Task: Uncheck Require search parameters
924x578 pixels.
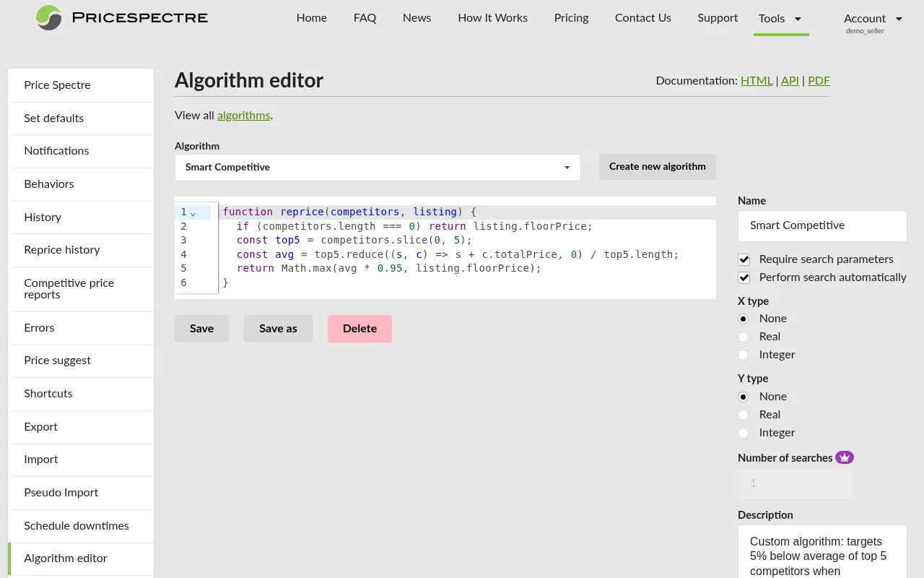Action: pos(744,259)
